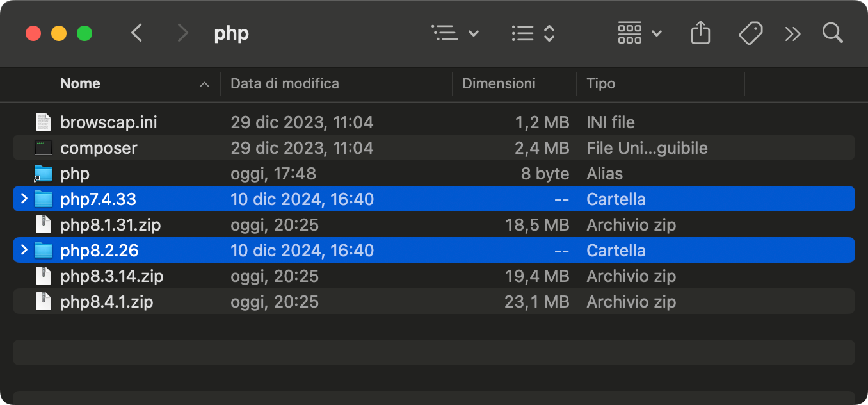Select the php8.1.31.zip file name
This screenshot has height=405, width=868.
click(x=110, y=225)
